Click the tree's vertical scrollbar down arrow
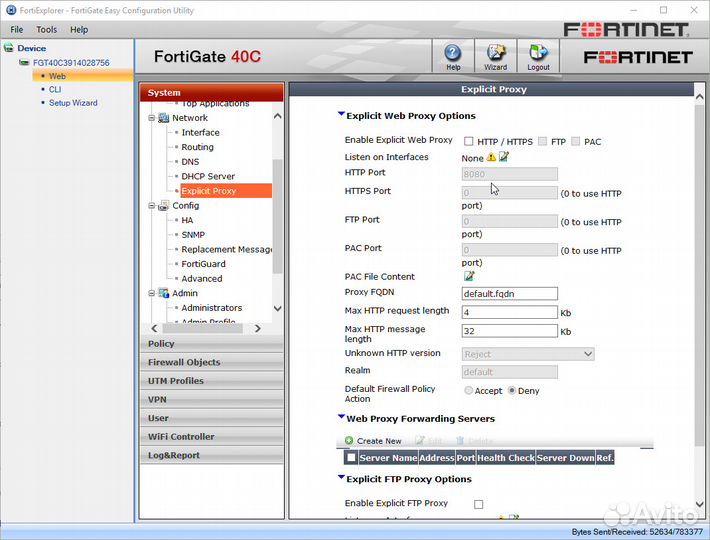The height and width of the screenshot is (540, 710). click(278, 308)
